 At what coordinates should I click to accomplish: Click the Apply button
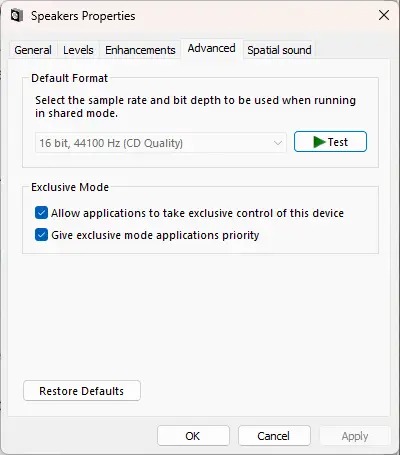pyautogui.click(x=355, y=436)
